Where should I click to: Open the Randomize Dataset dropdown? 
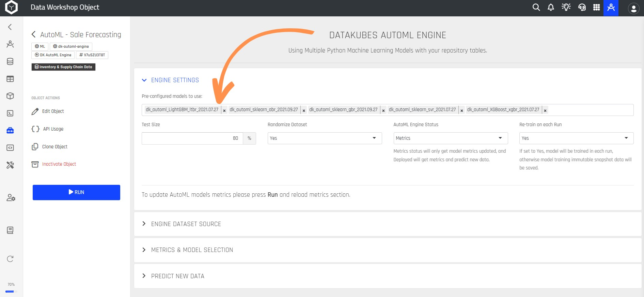[325, 138]
